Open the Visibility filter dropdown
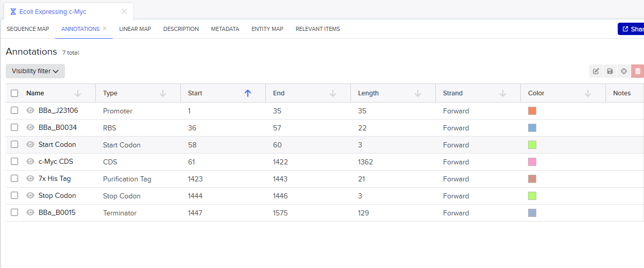This screenshot has width=644, height=268. (x=35, y=71)
